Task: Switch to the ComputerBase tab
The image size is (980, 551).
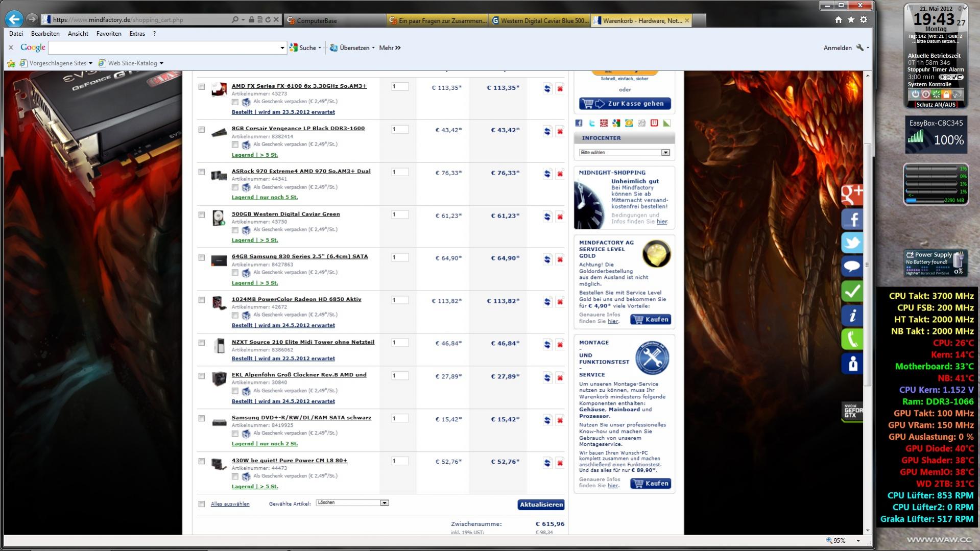Action: (334, 20)
